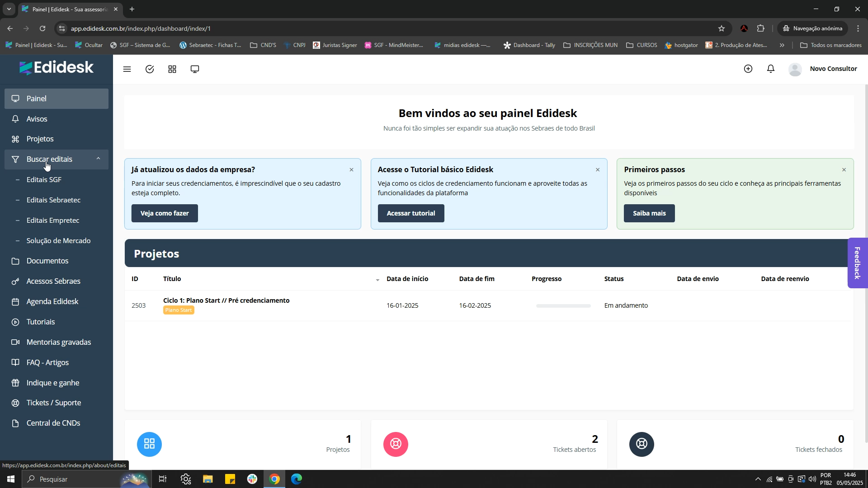Dismiss the 'Já atualizou os dados' card
Screen dimensions: 868x488
click(x=351, y=170)
